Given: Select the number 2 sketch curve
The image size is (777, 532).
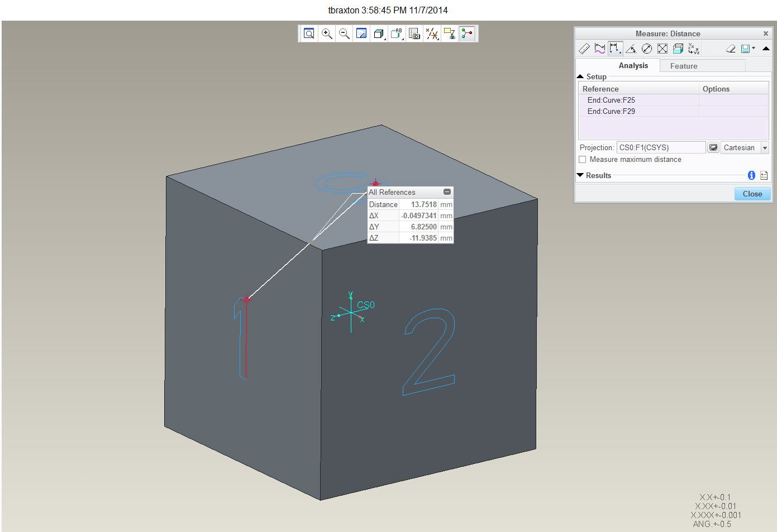Looking at the screenshot, I should point(430,352).
